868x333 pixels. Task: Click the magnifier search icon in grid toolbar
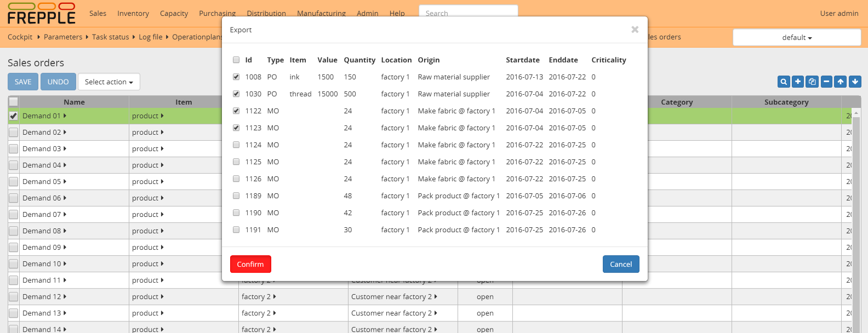pos(784,82)
